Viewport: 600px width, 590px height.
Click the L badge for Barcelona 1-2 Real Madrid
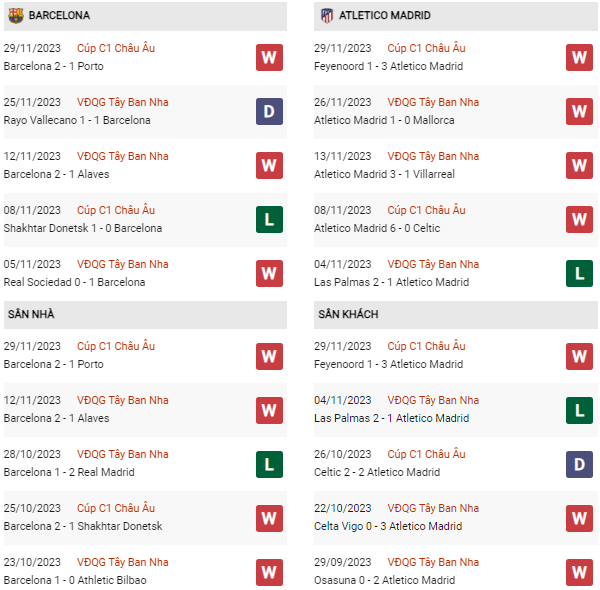coord(269,463)
